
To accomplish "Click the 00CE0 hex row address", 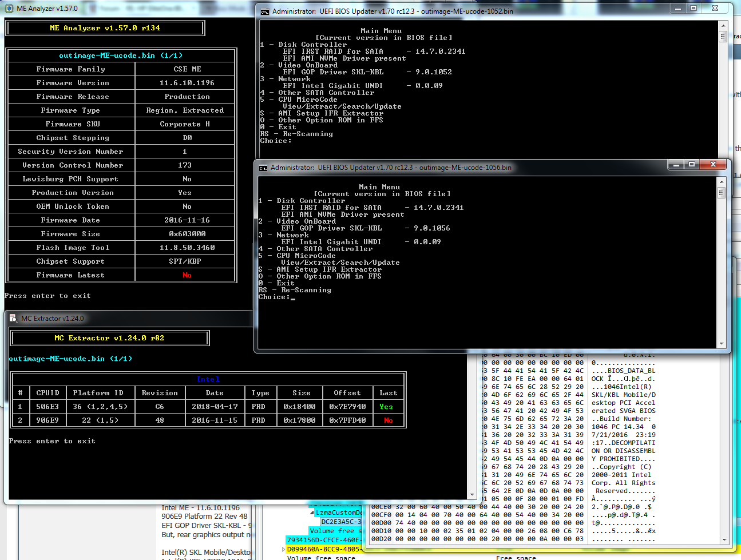I will (381, 507).
